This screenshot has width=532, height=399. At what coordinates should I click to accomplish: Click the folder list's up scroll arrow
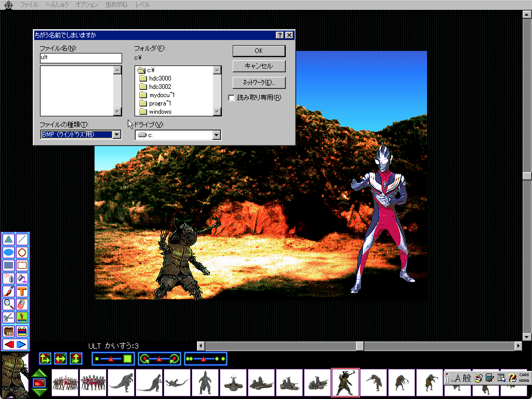coord(217,70)
